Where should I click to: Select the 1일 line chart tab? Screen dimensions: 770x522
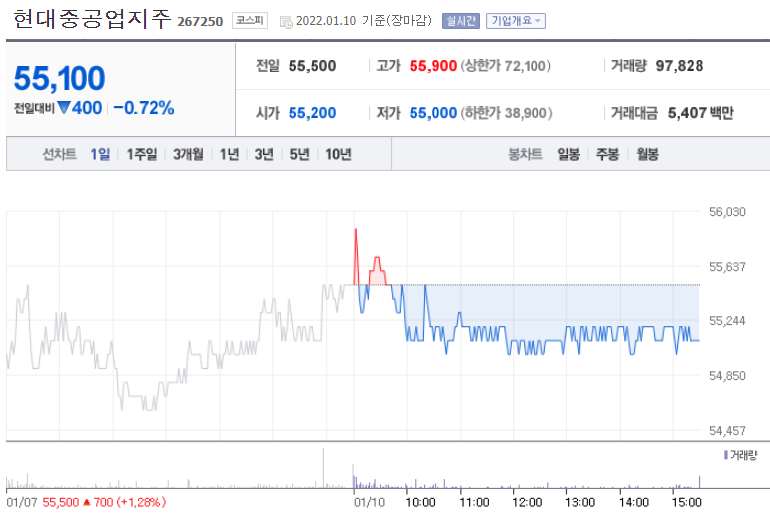100,154
